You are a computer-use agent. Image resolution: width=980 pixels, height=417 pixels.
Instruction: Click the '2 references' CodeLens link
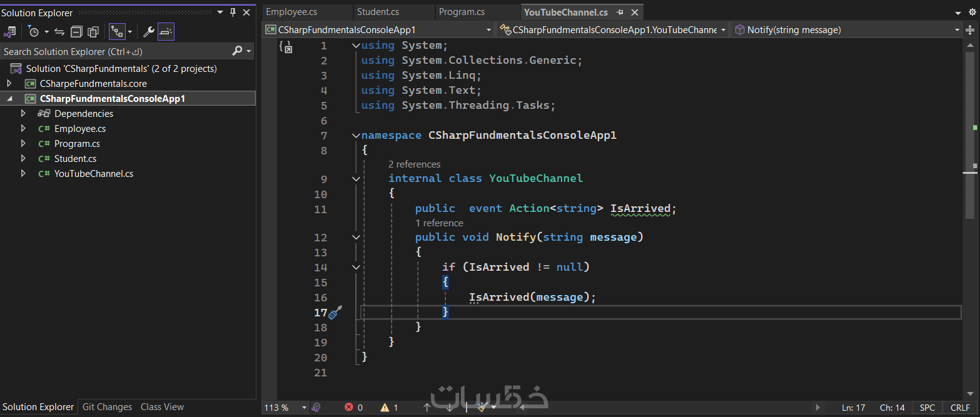click(x=414, y=164)
